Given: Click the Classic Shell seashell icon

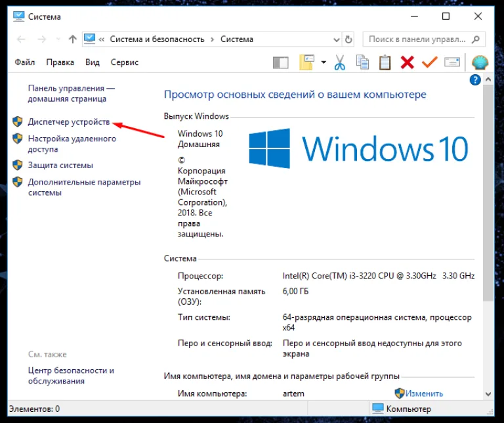Looking at the screenshot, I should [480, 62].
